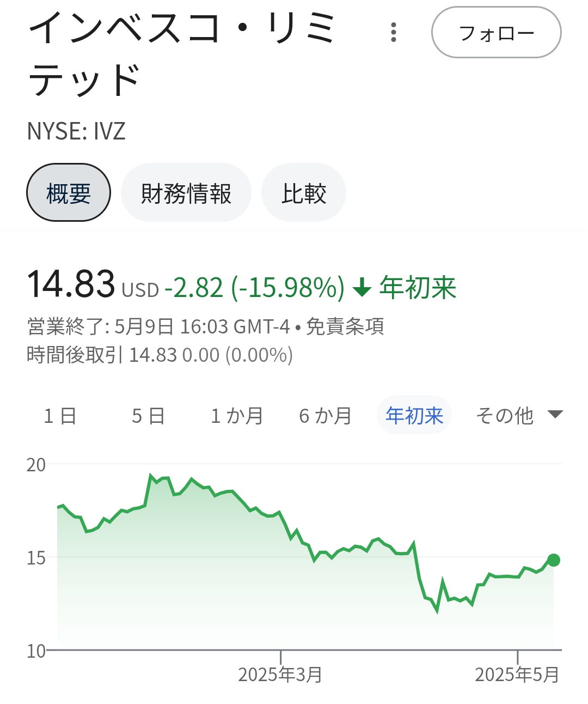Image resolution: width=588 pixels, height=704 pixels.
Task: Click the 14.83 USD price value
Action: 93,284
